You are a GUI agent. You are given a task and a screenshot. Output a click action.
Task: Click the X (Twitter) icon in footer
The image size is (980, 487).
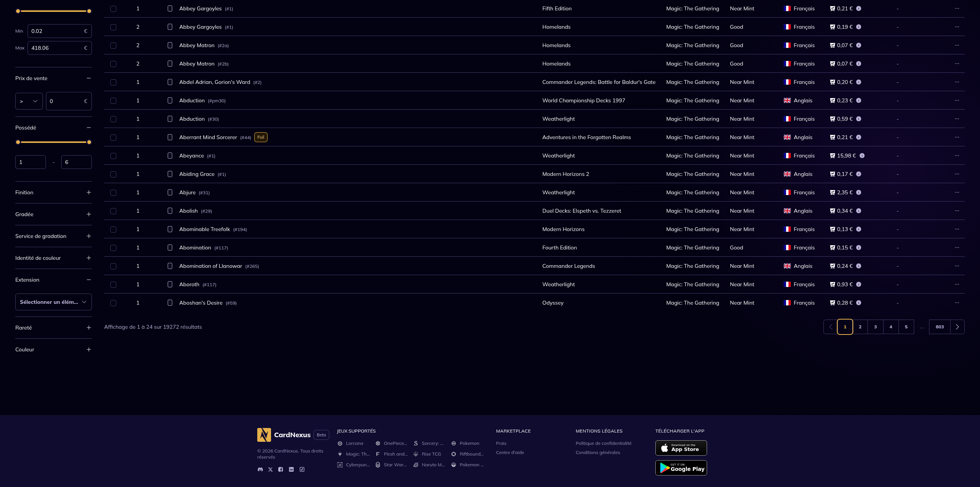(271, 469)
